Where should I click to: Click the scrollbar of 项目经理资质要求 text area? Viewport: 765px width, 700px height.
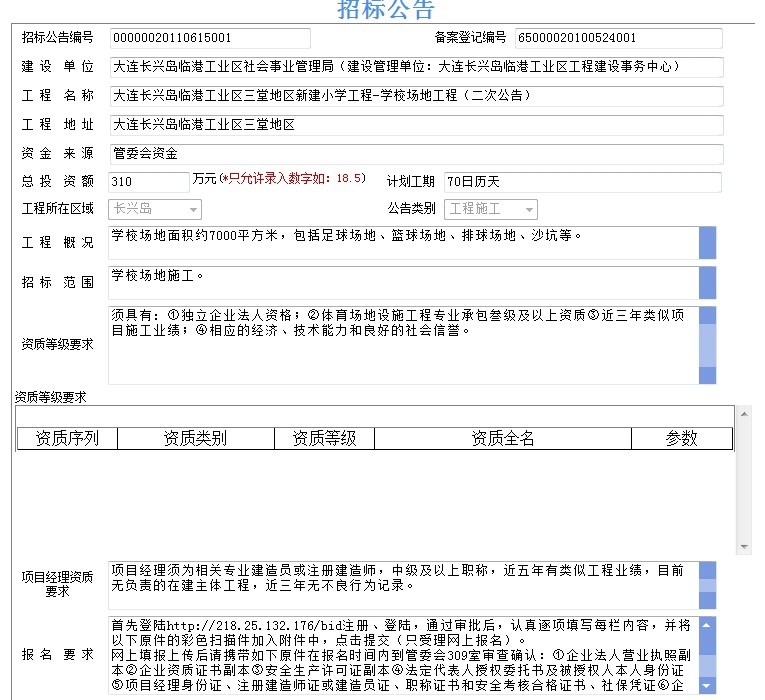coord(707,585)
